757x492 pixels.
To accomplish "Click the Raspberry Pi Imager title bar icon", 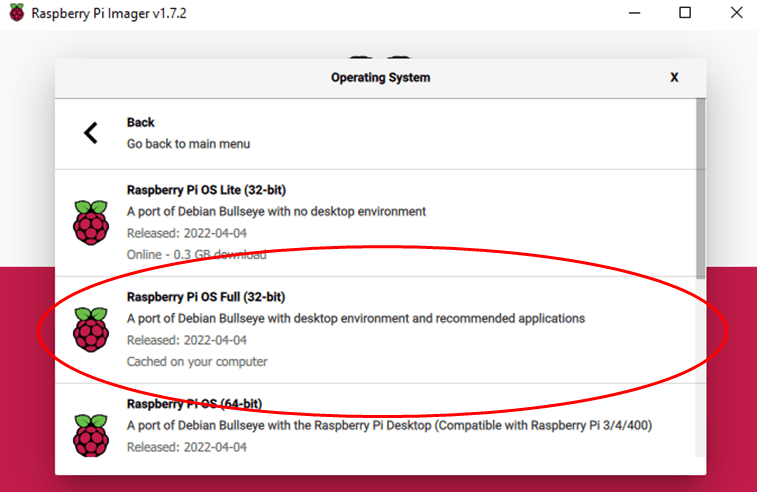I will click(15, 14).
